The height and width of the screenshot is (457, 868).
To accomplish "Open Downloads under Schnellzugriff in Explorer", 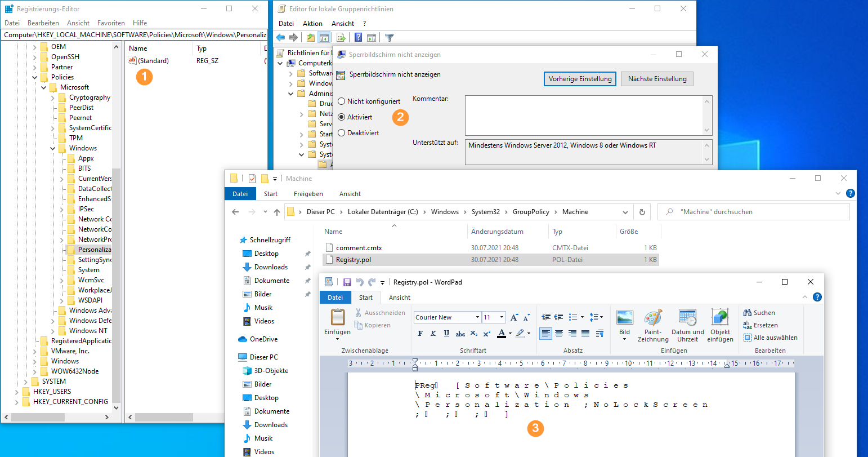I will [x=271, y=267].
